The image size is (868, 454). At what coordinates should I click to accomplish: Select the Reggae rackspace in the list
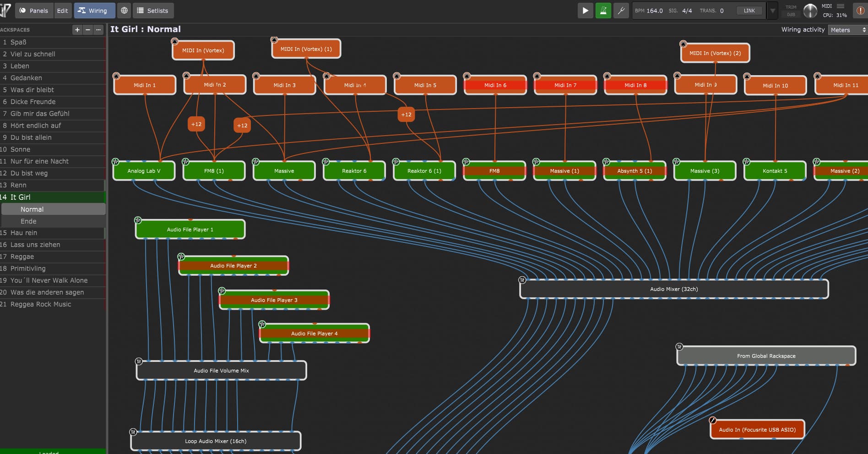click(22, 257)
